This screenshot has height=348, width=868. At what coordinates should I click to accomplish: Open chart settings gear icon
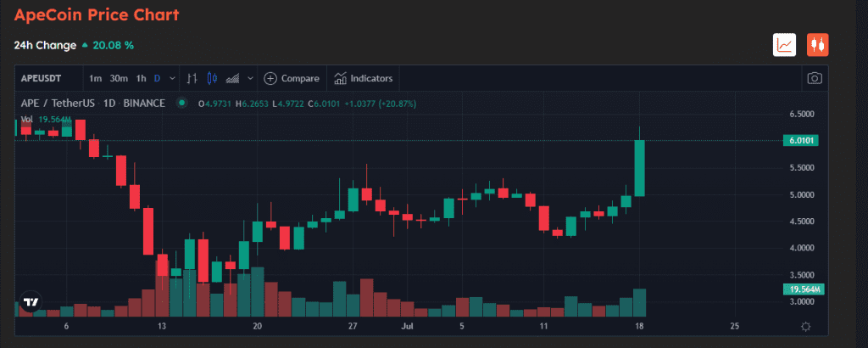pos(806,327)
